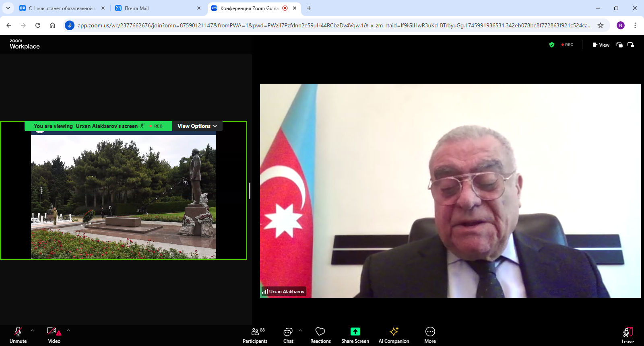Click the browser address bar URL
The height and width of the screenshot is (346, 644).
pyautogui.click(x=334, y=25)
